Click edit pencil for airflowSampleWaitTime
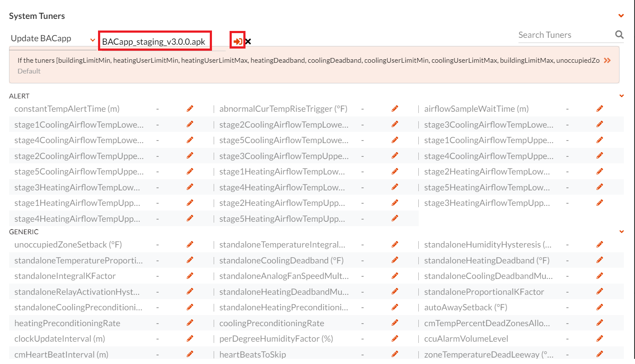The image size is (635, 364). pos(600,109)
